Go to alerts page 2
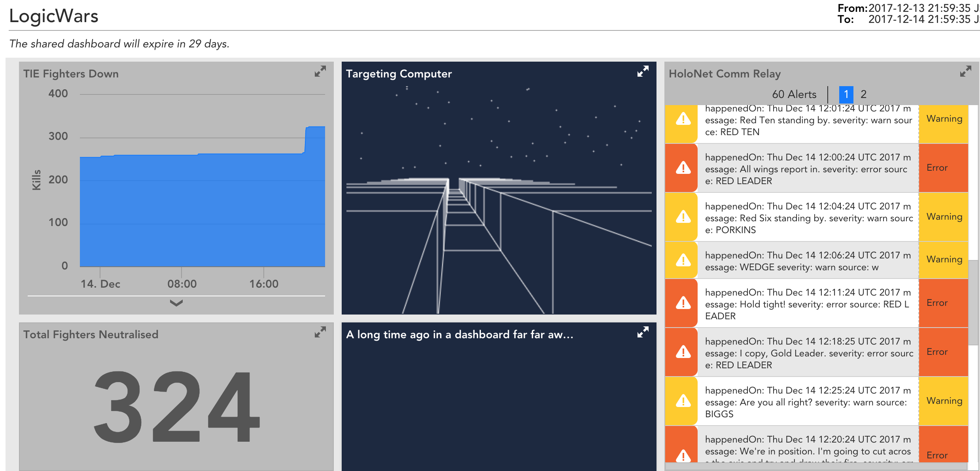Viewport: 980px width, 471px height. 864,94
